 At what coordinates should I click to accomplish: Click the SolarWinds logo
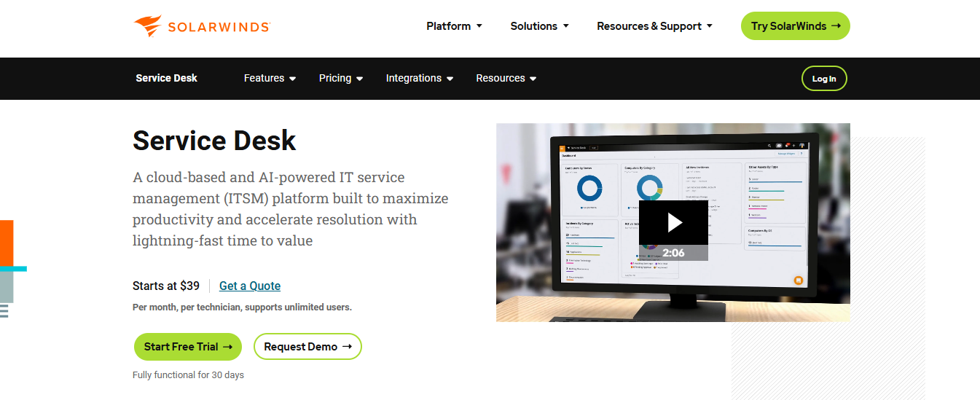point(202,26)
